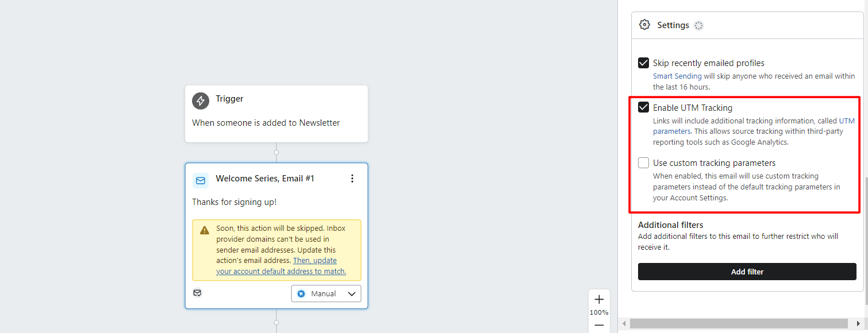Click the Trigger lightning bolt icon
Screen dimensions: 868x333
(201, 101)
